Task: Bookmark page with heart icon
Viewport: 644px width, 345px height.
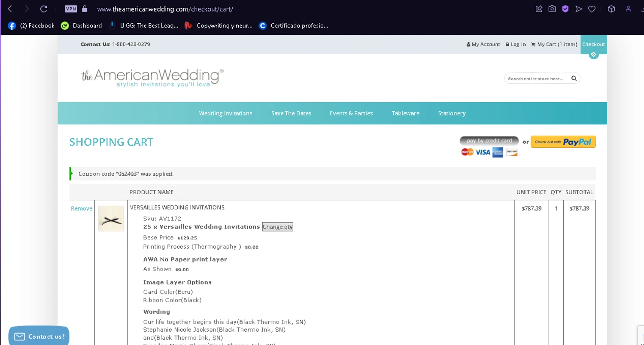Action: (592, 9)
